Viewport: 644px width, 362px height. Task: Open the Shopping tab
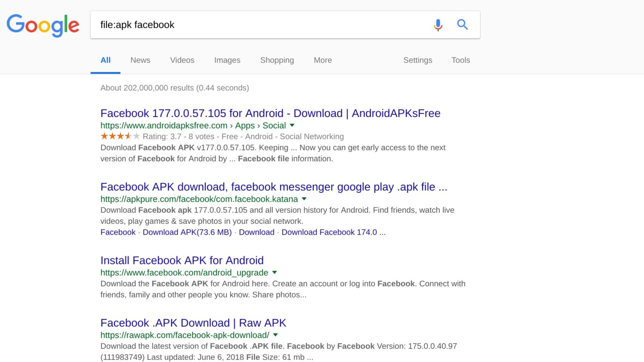tap(277, 60)
